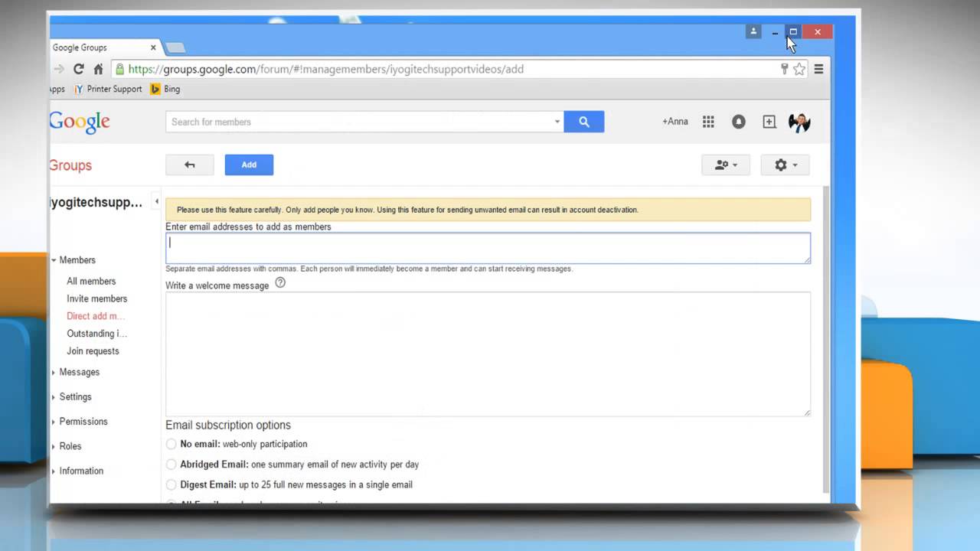Click the Groups heading link
The height and width of the screenshot is (551, 980).
[x=70, y=165]
